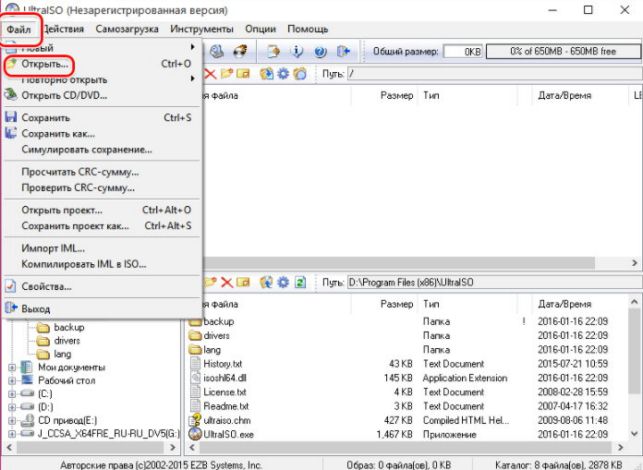Click the red X delete icon in lower local toolbar

(226, 282)
